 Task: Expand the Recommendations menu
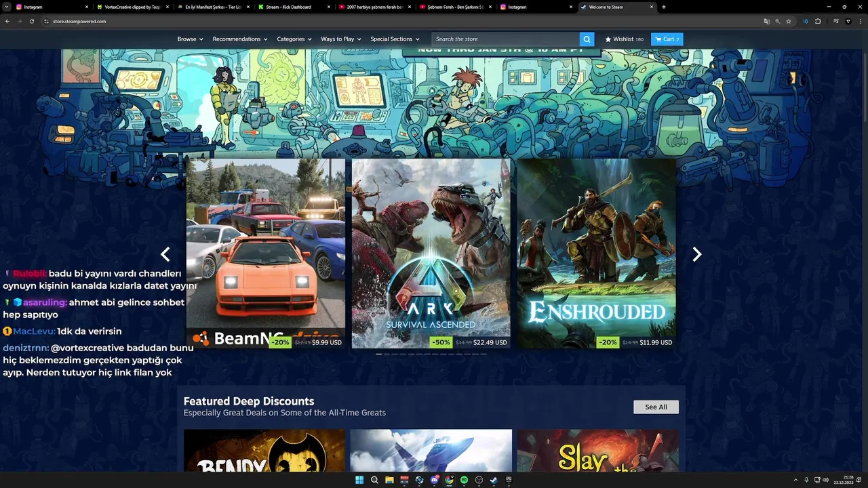(239, 39)
